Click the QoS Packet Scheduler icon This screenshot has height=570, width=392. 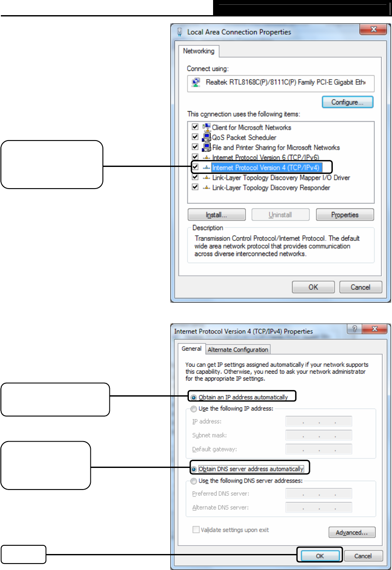[x=207, y=137]
